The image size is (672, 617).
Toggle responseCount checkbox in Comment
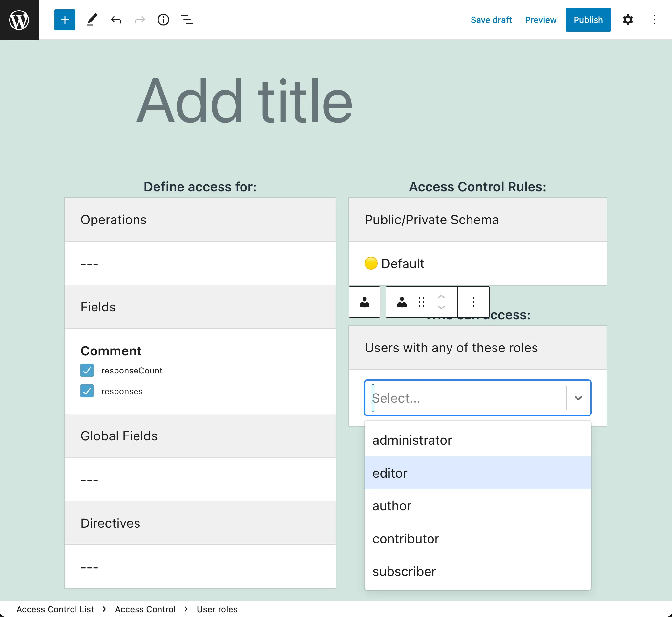point(87,370)
